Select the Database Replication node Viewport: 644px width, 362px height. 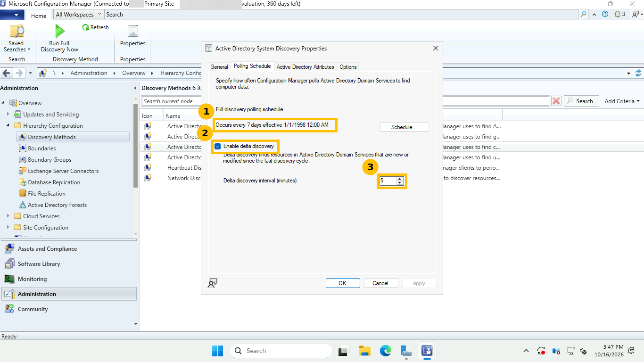(x=54, y=182)
